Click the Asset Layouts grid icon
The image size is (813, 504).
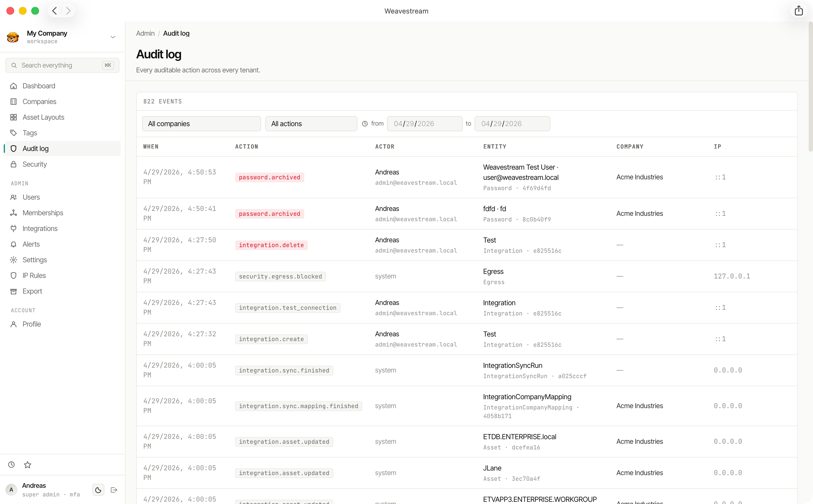pos(13,117)
